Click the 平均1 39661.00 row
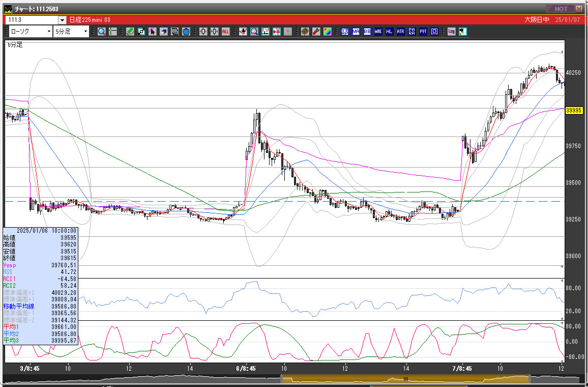Screen dimensions: 588x387 [x=40, y=327]
